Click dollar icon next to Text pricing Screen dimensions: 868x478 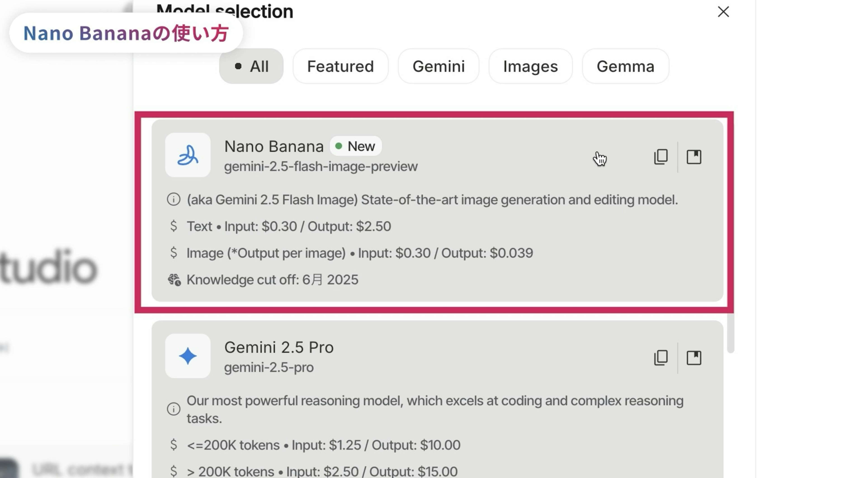174,226
